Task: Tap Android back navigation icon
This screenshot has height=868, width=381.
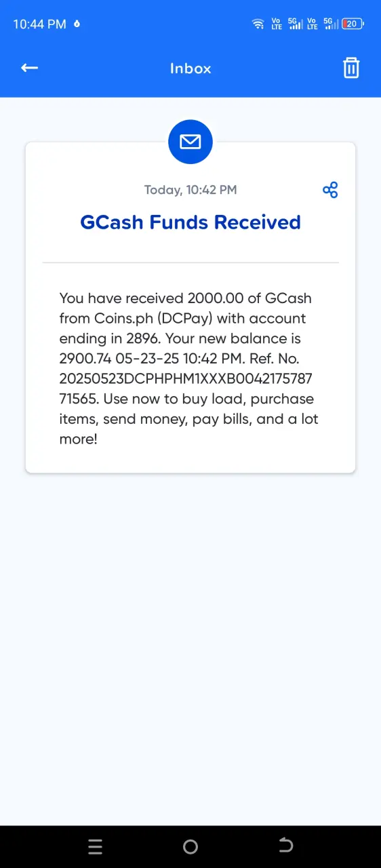Action: pyautogui.click(x=285, y=846)
